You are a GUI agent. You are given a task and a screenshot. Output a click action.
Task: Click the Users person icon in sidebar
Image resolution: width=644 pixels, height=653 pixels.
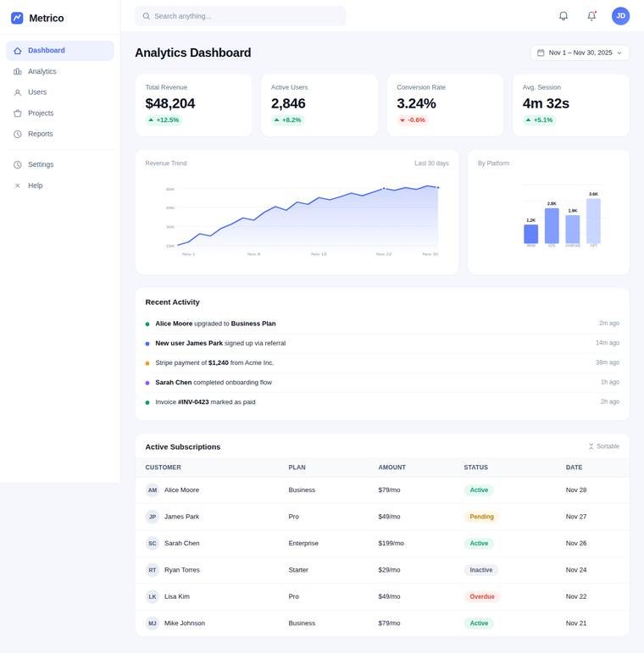(x=18, y=92)
